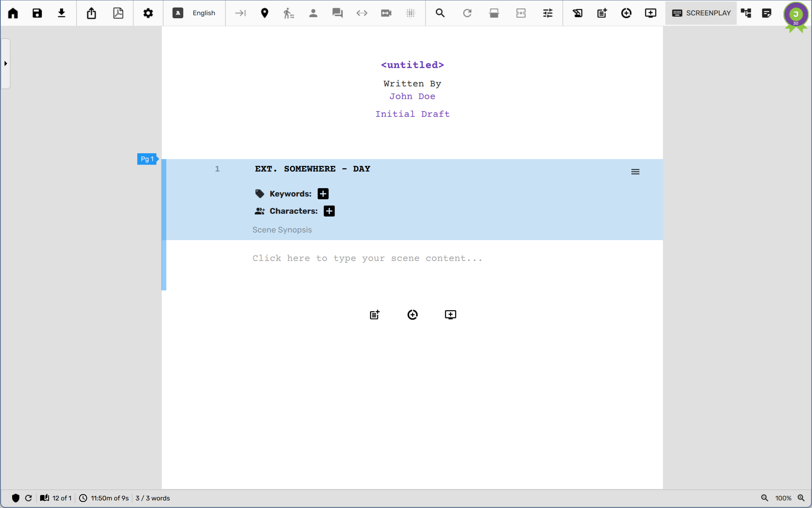Click the Home icon in toolbar
812x508 pixels.
pyautogui.click(x=13, y=13)
